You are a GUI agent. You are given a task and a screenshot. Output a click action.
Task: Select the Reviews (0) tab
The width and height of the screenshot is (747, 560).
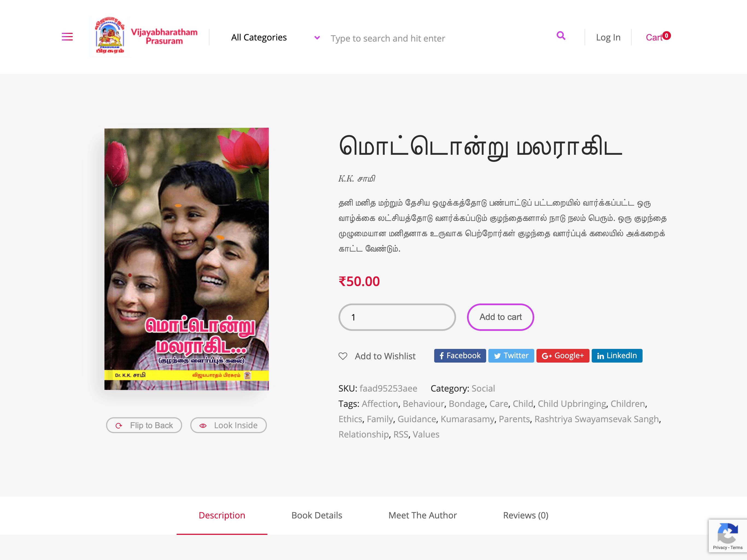pyautogui.click(x=526, y=515)
